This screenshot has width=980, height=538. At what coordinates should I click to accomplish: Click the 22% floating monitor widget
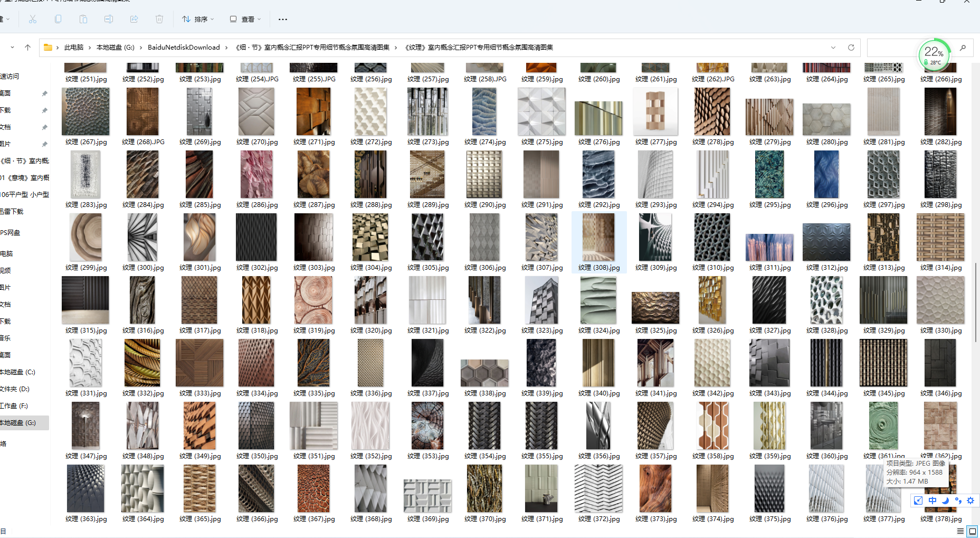[x=934, y=54]
